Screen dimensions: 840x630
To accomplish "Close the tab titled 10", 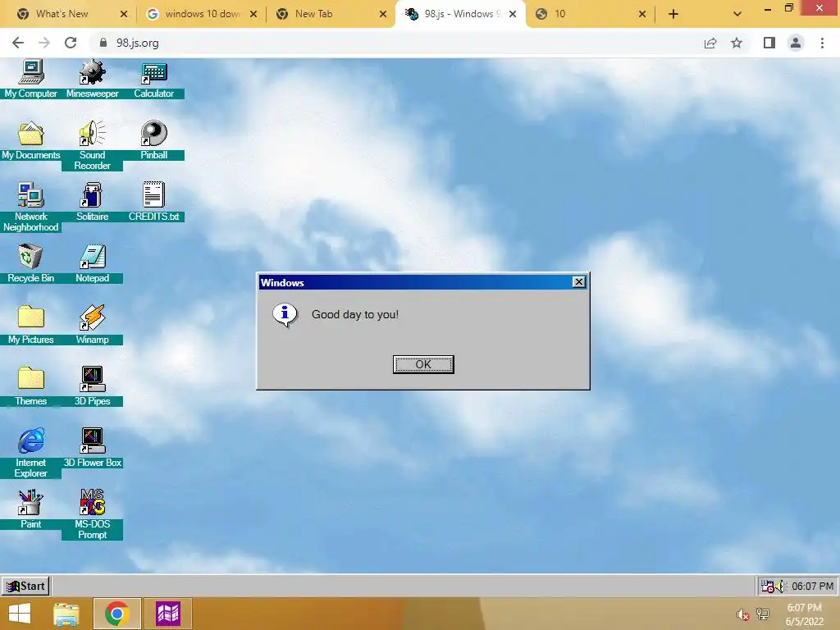I will [x=642, y=14].
